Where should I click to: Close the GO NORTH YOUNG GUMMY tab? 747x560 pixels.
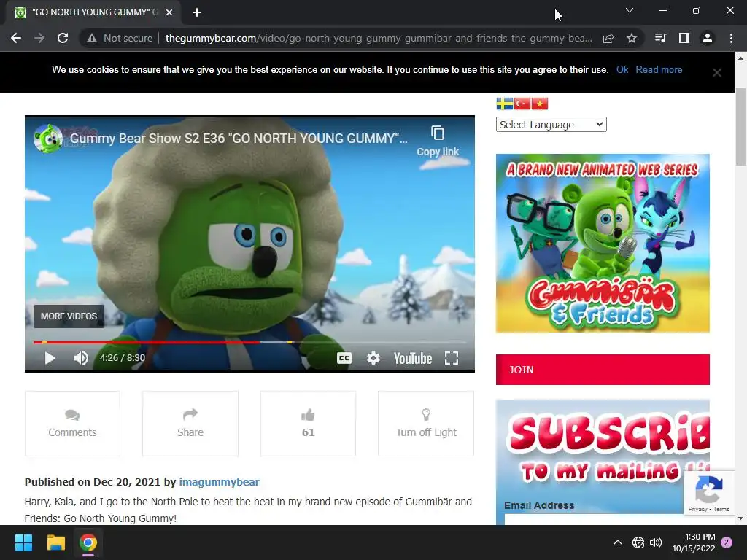(169, 12)
